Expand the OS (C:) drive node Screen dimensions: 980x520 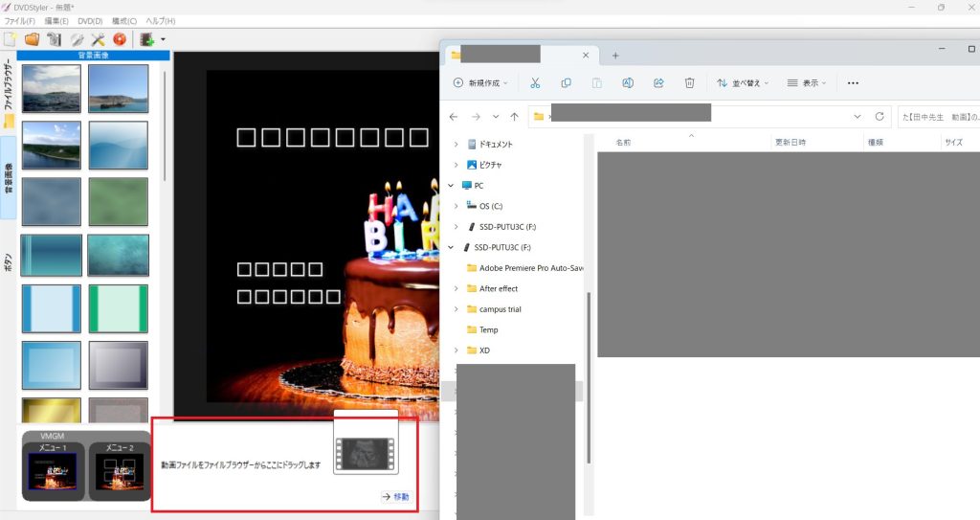[x=457, y=206]
